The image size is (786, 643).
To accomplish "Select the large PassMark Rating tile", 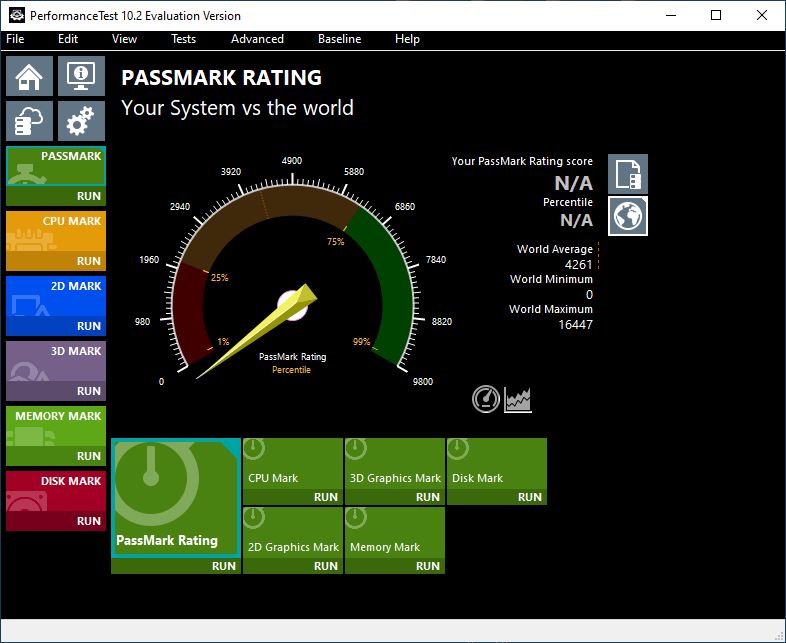I will pos(176,498).
